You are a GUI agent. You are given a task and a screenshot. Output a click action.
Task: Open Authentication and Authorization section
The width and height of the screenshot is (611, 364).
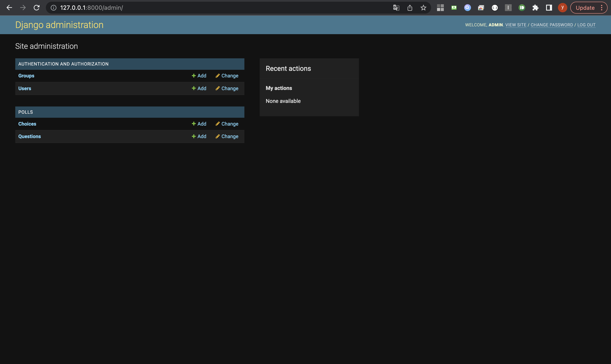(x=63, y=64)
